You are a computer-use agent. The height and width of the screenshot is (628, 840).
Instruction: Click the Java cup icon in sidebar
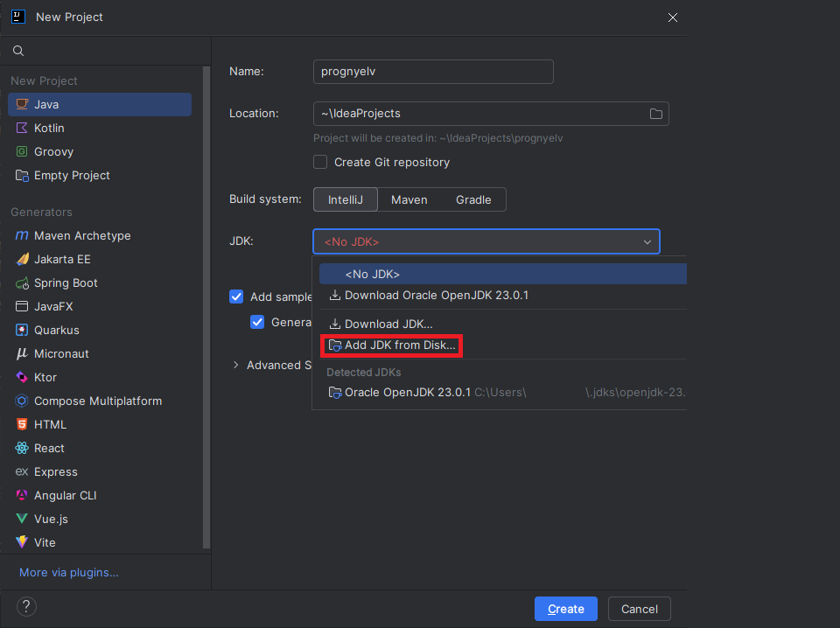(x=22, y=104)
